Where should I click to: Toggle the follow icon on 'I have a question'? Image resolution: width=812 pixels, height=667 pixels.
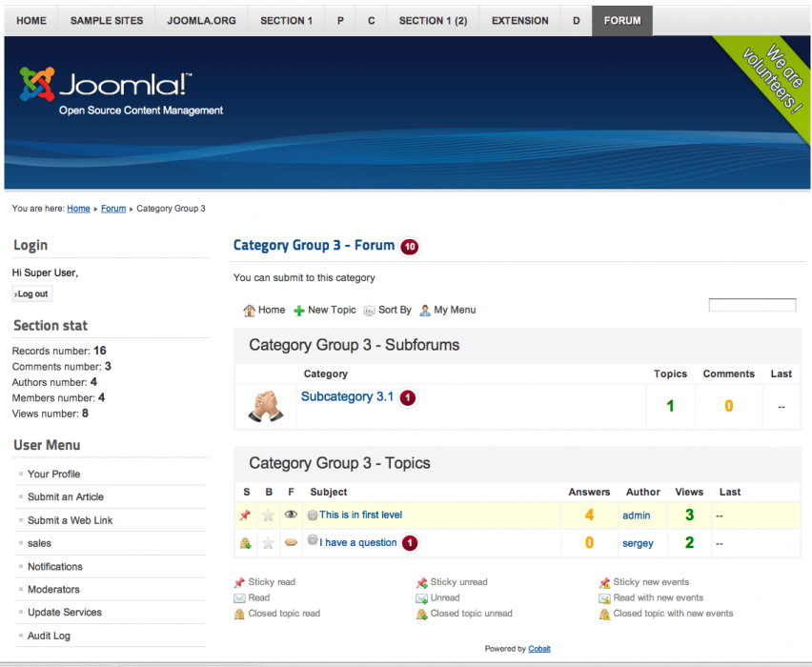coord(291,542)
